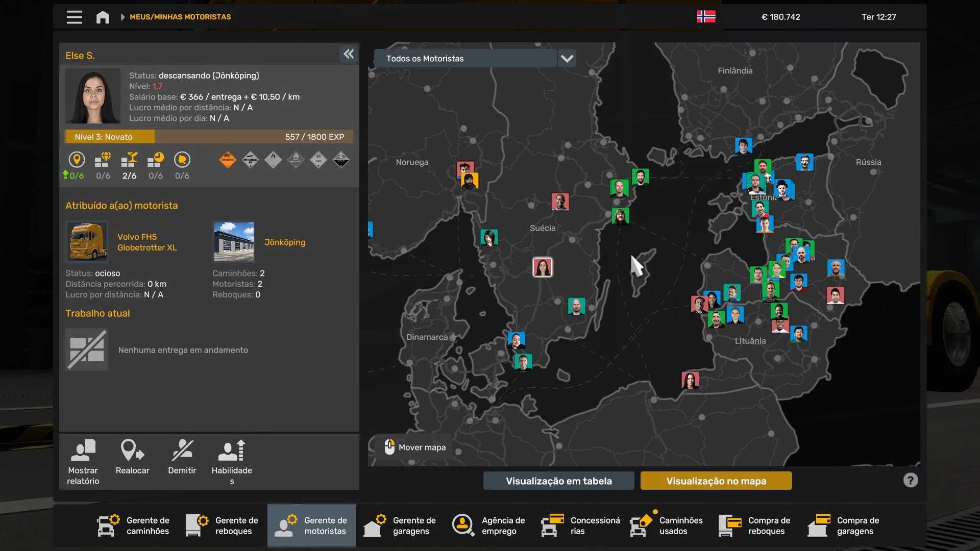980x551 pixels.
Task: Switch to Visualização no mapa
Action: tap(716, 481)
